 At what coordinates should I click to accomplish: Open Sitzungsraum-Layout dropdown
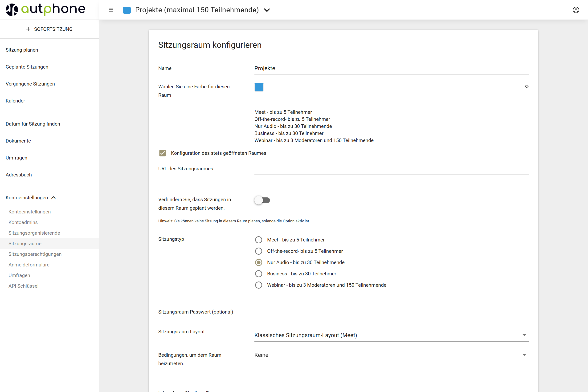tap(524, 335)
